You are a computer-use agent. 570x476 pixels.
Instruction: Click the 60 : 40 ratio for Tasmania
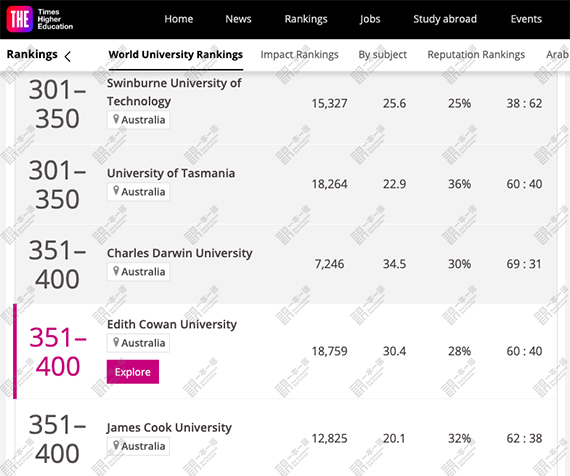coord(524,184)
